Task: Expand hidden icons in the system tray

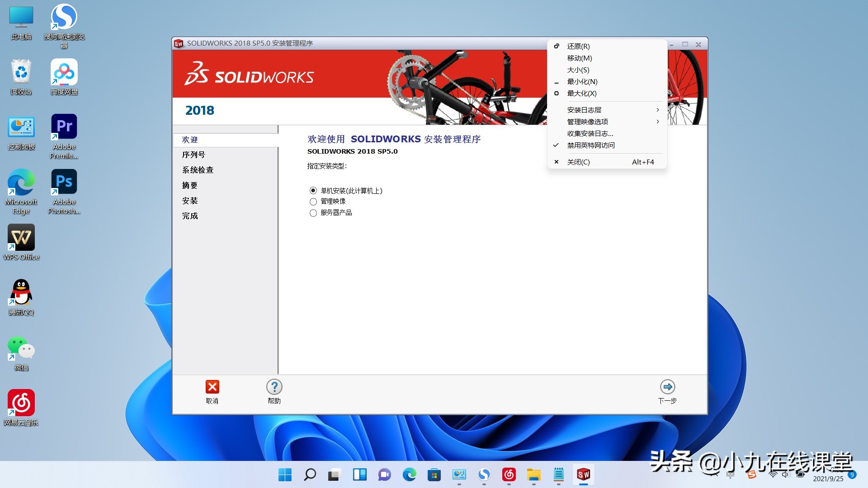Action: click(x=713, y=475)
